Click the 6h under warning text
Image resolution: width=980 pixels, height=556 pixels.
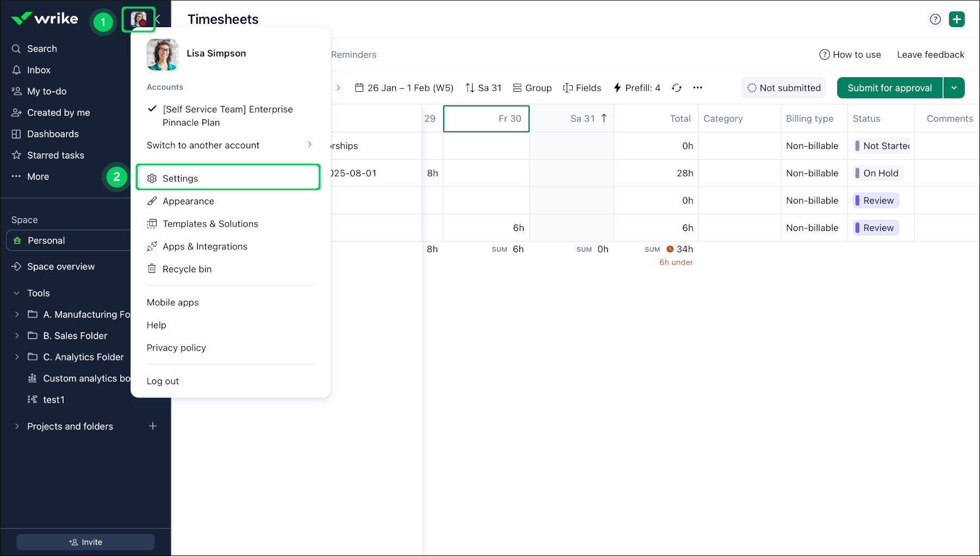click(676, 262)
